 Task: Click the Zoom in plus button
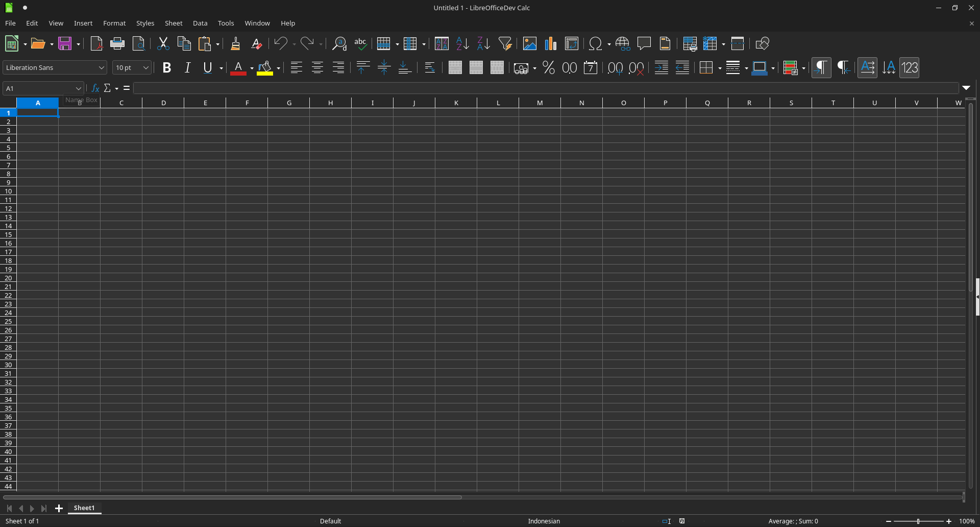pyautogui.click(x=949, y=521)
